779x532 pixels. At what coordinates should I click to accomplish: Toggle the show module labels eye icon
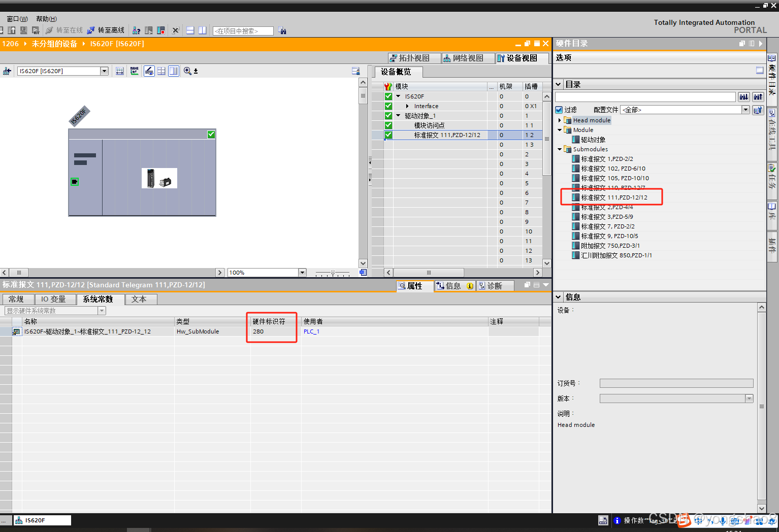pyautogui.click(x=149, y=71)
